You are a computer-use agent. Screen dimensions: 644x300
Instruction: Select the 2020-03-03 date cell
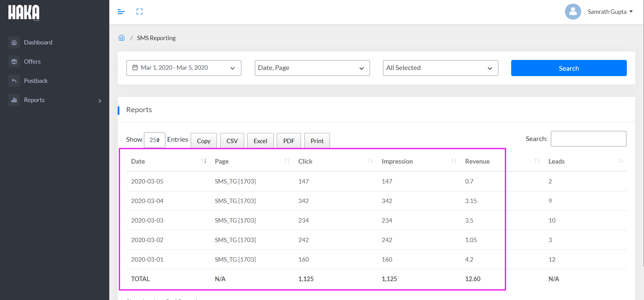(147, 220)
